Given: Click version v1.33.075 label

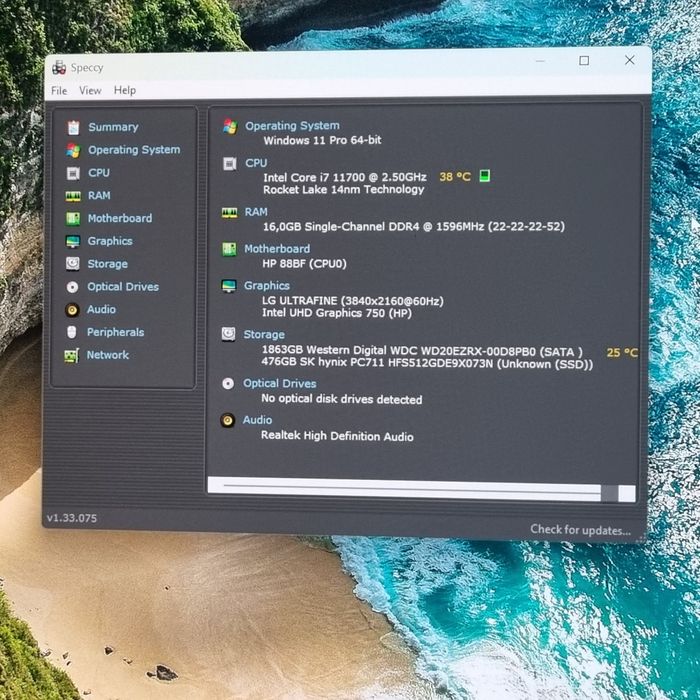Looking at the screenshot, I should click(72, 518).
